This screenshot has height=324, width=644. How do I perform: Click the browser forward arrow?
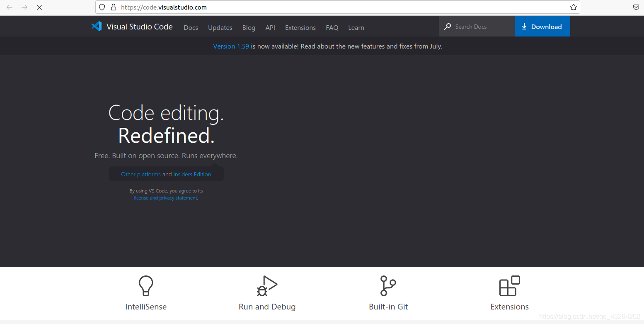(x=24, y=7)
